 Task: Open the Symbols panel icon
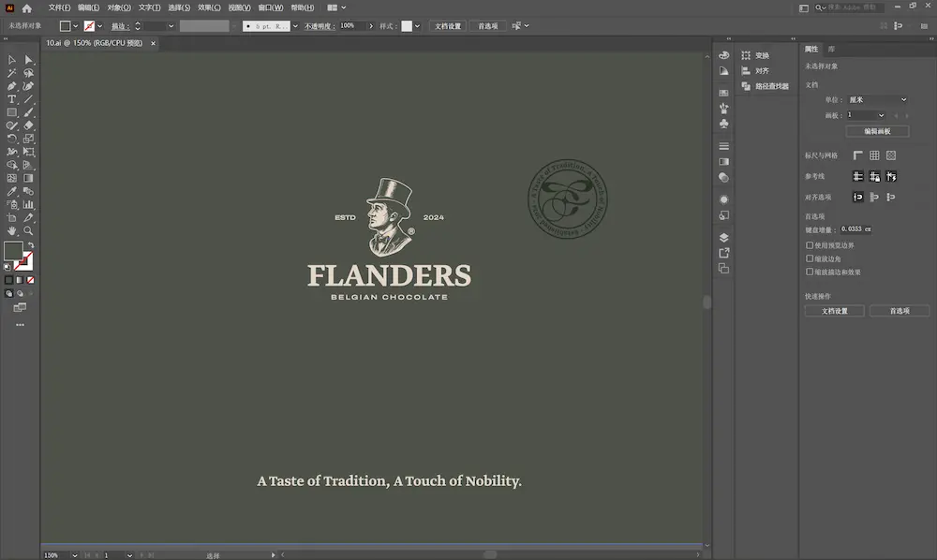[723, 124]
